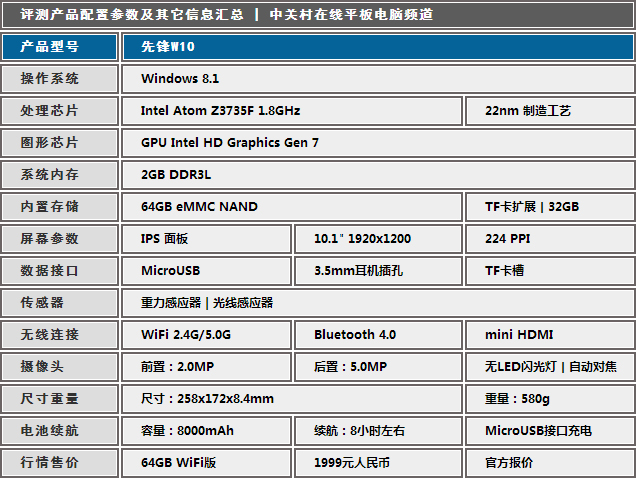
Task: Select the 内置存储 row label
Action: pos(60,207)
